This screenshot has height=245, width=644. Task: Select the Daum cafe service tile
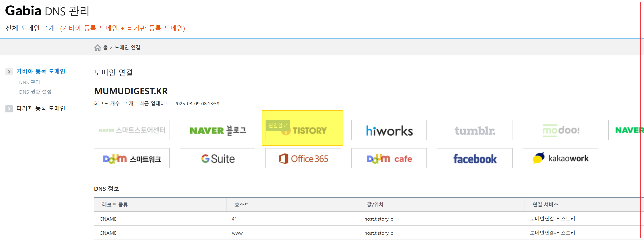[389, 158]
